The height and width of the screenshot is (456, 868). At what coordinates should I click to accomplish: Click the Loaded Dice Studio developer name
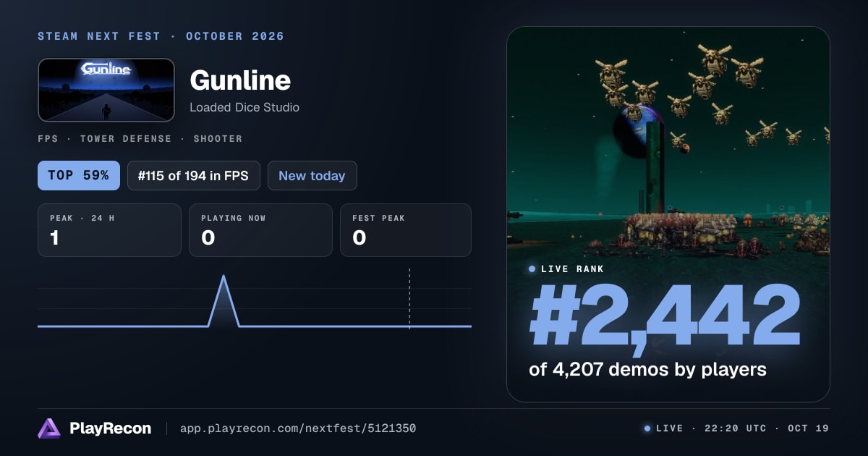tap(244, 107)
